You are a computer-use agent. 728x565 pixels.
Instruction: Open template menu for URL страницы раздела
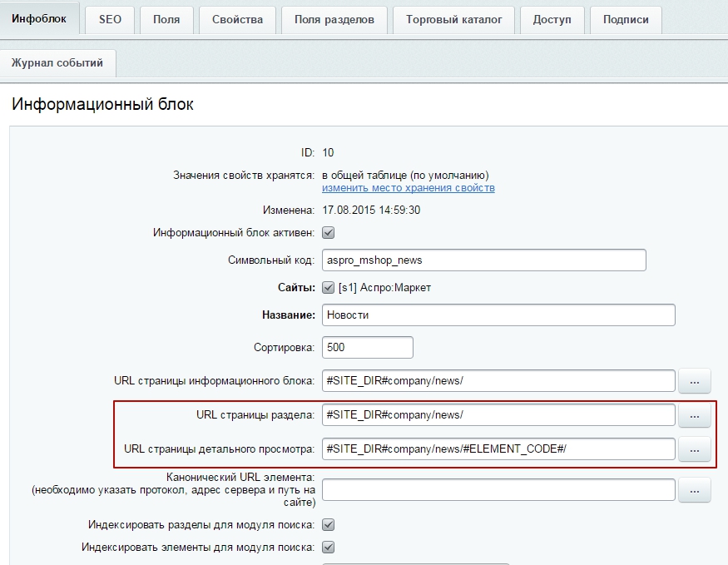695,414
